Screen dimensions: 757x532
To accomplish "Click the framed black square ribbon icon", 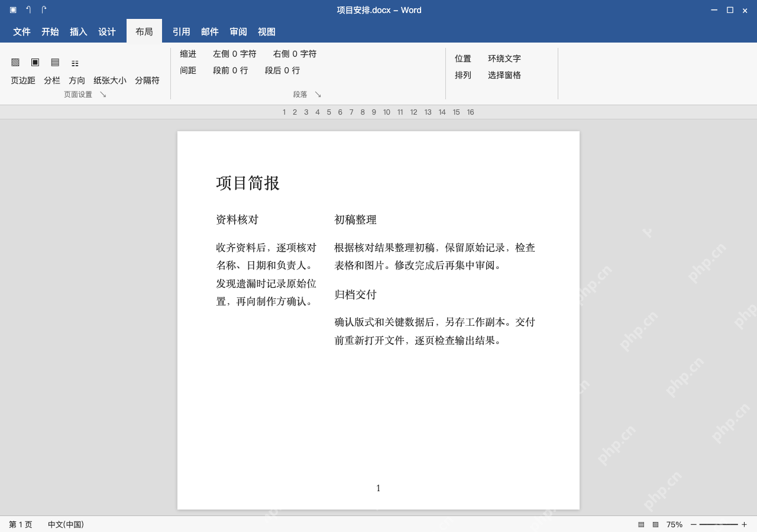I will pyautogui.click(x=35, y=62).
